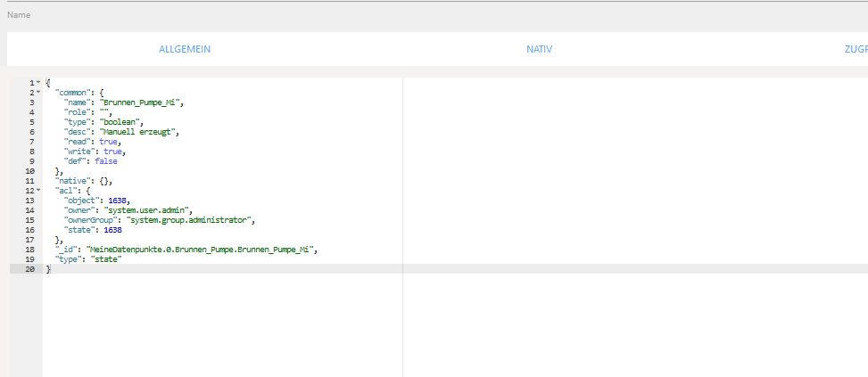868x377 pixels.
Task: Click the "boolean" type value
Action: [120, 122]
